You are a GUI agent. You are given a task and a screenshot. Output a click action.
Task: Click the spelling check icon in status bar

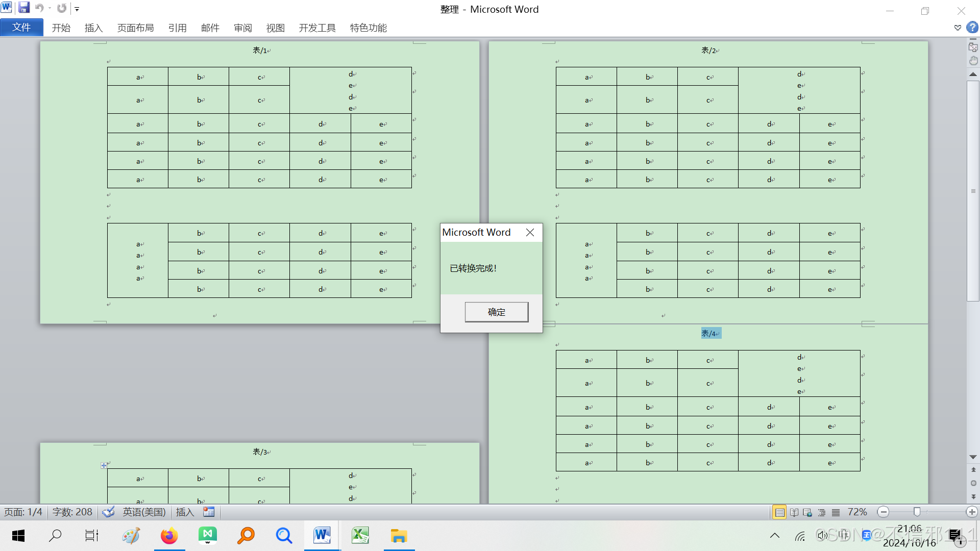click(x=108, y=512)
